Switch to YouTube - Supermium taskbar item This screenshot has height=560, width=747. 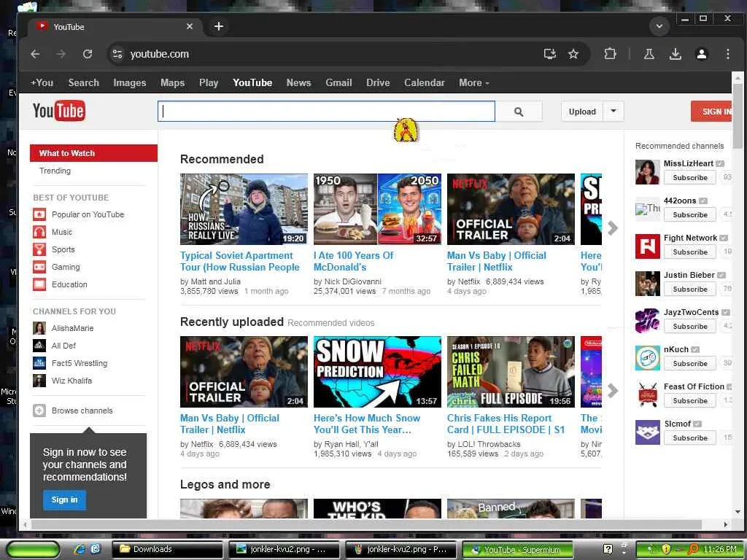tap(518, 550)
